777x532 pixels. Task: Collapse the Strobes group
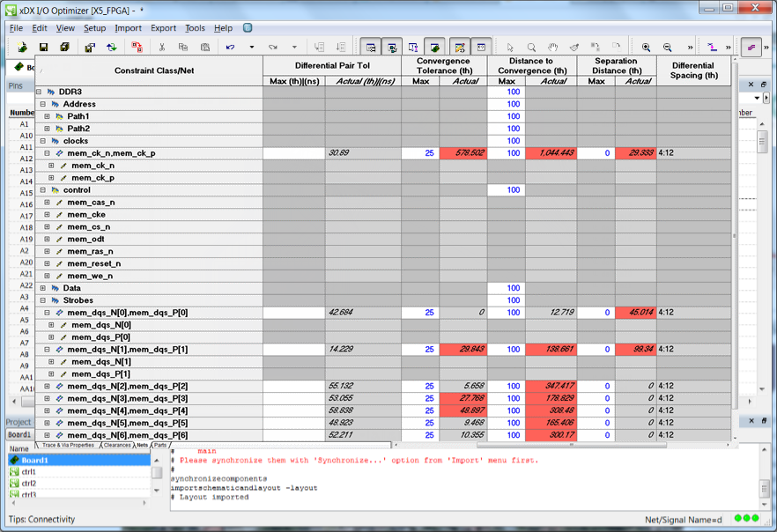coord(43,300)
